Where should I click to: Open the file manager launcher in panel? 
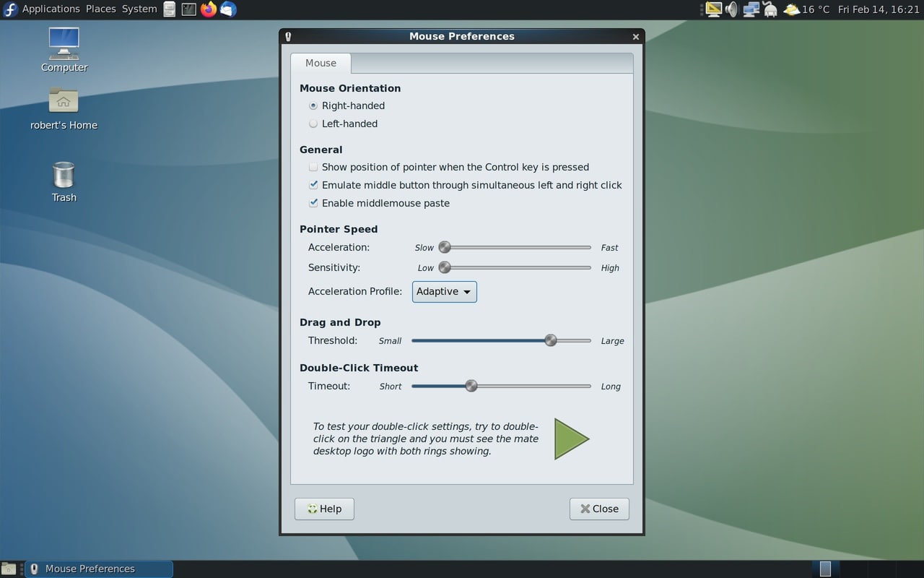coord(169,9)
